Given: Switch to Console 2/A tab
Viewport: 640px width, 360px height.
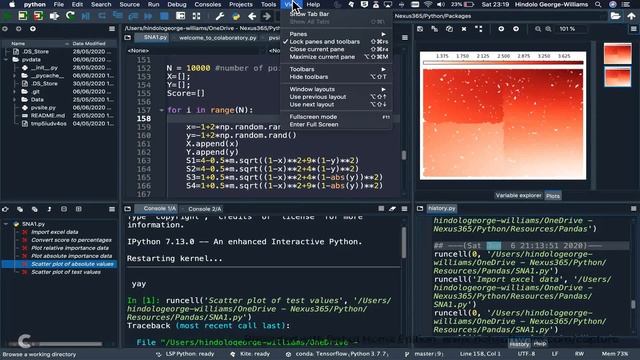Looking at the screenshot, I should 204,209.
